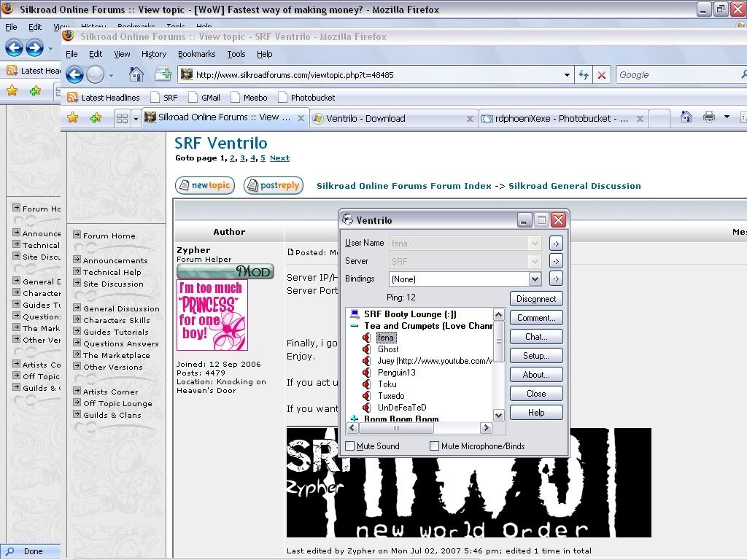
Task: Close the Ventrilo - Download tab
Action: pos(470,119)
